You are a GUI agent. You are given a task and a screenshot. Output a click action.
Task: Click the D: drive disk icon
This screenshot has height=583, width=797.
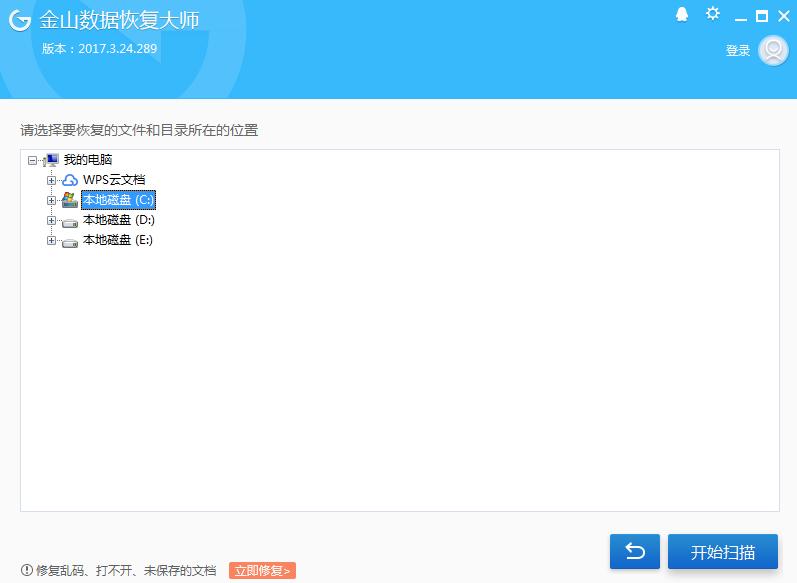pyautogui.click(x=70, y=222)
